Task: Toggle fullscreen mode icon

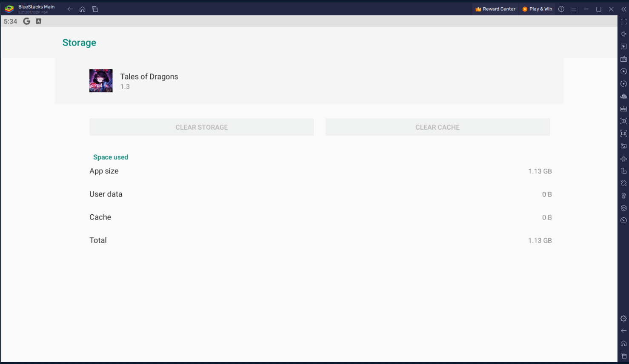Action: [x=623, y=21]
